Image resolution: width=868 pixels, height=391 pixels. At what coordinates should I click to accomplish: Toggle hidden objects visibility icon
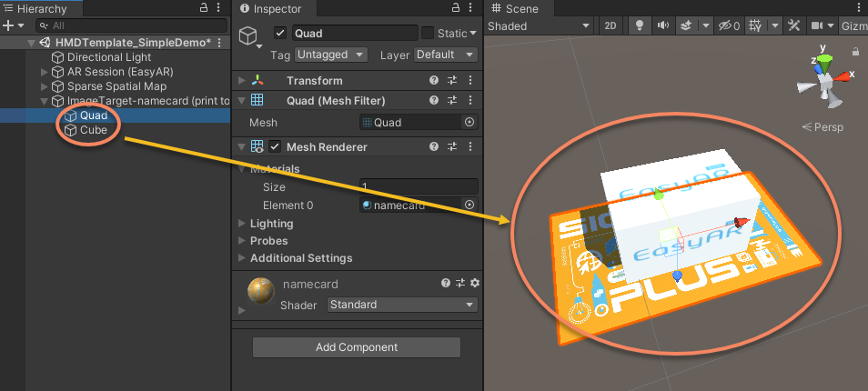[x=729, y=26]
